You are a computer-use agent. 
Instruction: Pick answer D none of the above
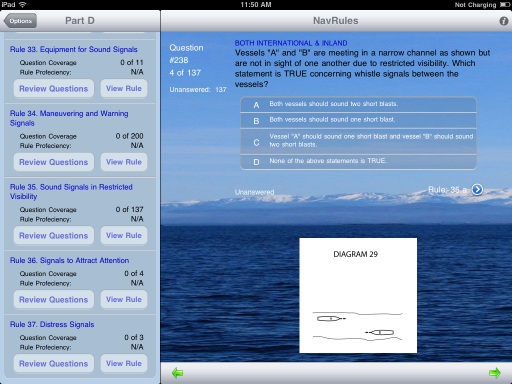(x=358, y=162)
